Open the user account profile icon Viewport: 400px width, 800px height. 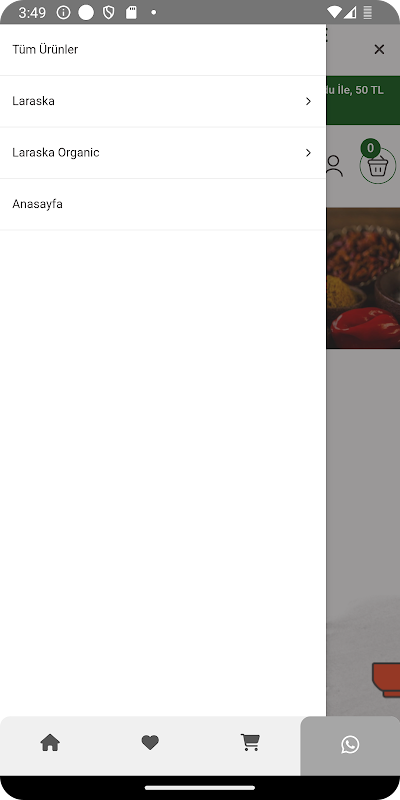point(334,166)
